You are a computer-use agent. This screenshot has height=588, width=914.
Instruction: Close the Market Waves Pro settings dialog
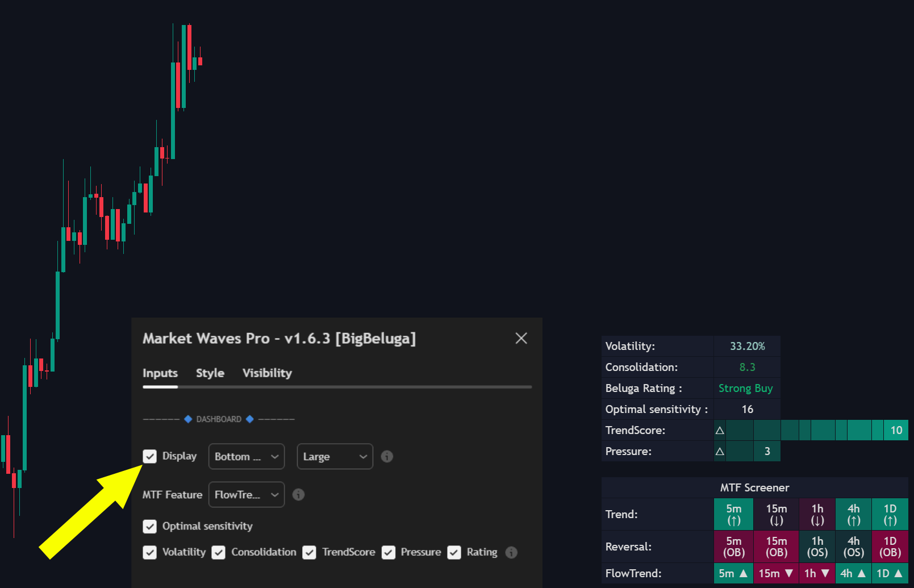[x=521, y=338]
